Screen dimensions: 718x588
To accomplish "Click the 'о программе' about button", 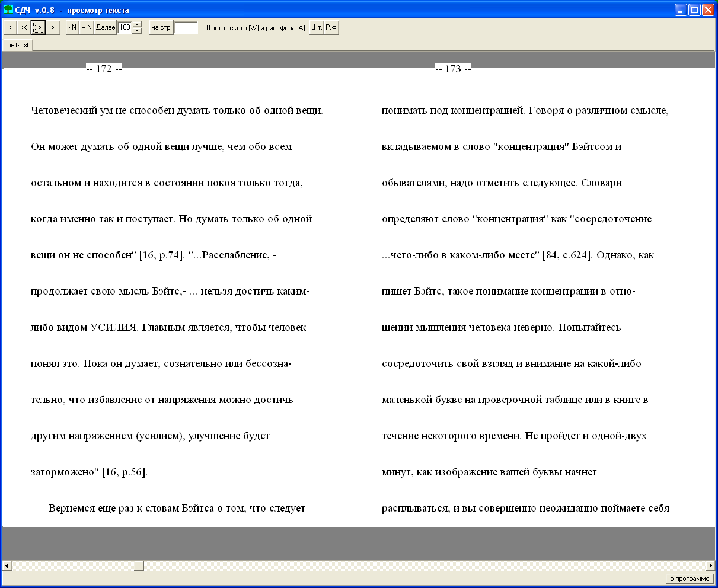I will [689, 579].
